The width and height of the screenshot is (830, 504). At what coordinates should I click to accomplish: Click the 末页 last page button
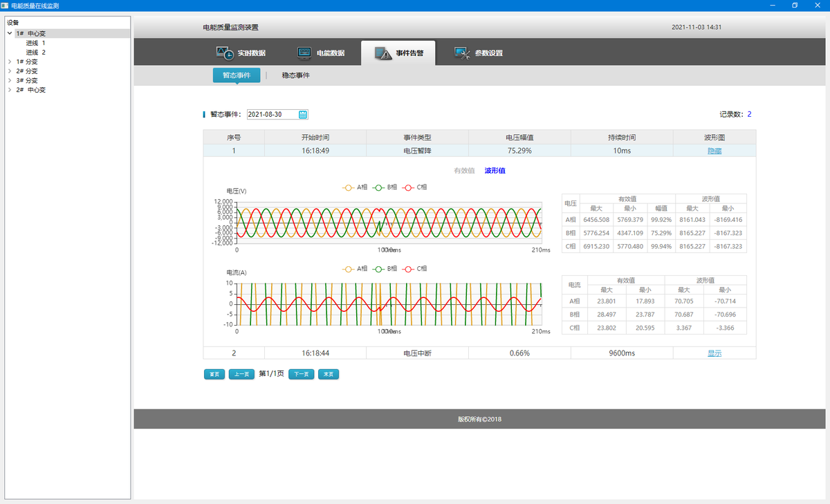[x=329, y=374]
